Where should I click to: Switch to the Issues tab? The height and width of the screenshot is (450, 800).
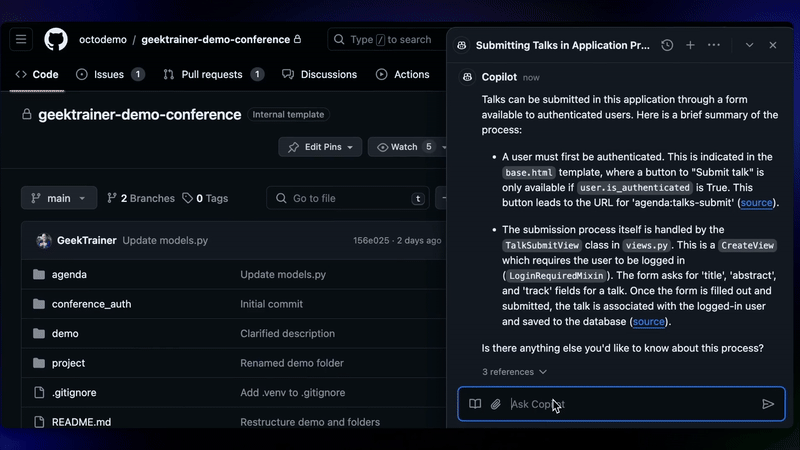110,74
